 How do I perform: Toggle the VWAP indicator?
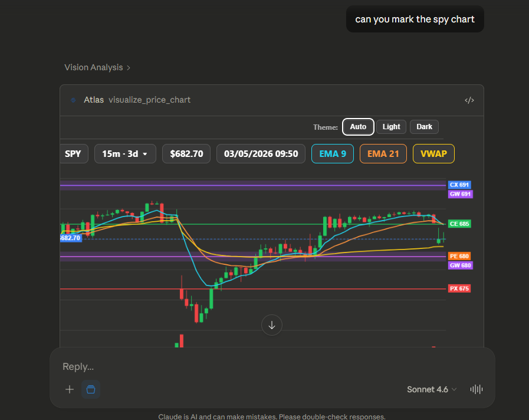pyautogui.click(x=433, y=154)
